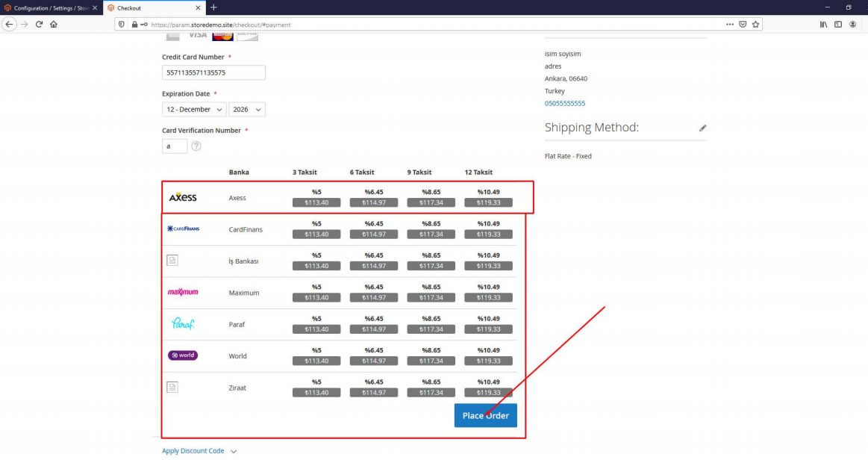Image resolution: width=868 pixels, height=460 pixels.
Task: Click the Axess bank logo
Action: [x=183, y=197]
